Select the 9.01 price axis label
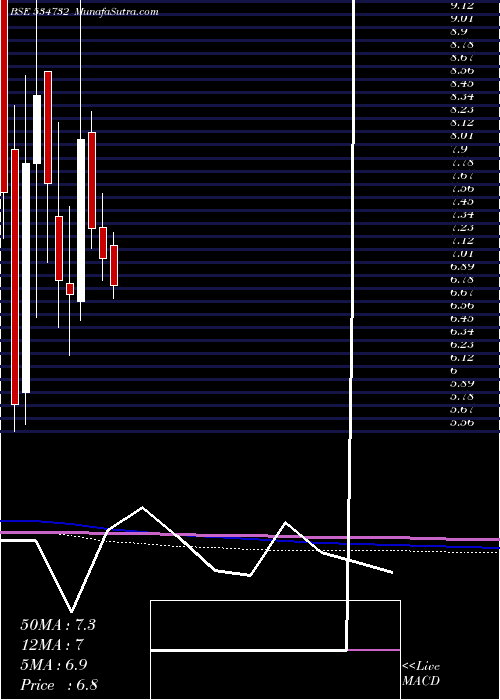The height and width of the screenshot is (700, 500). pyautogui.click(x=462, y=18)
